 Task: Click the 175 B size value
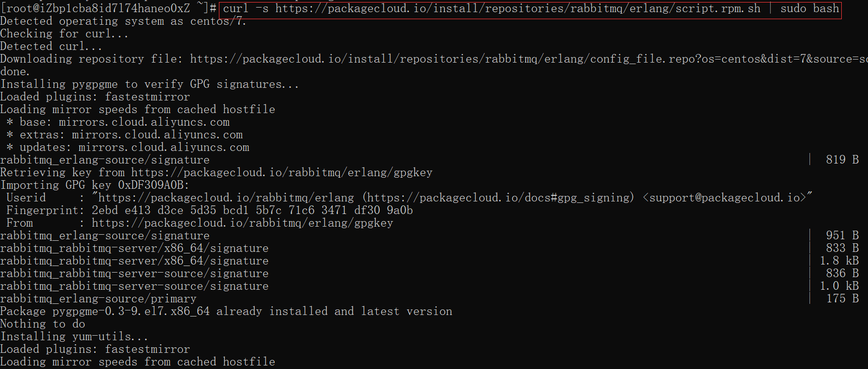click(x=842, y=299)
